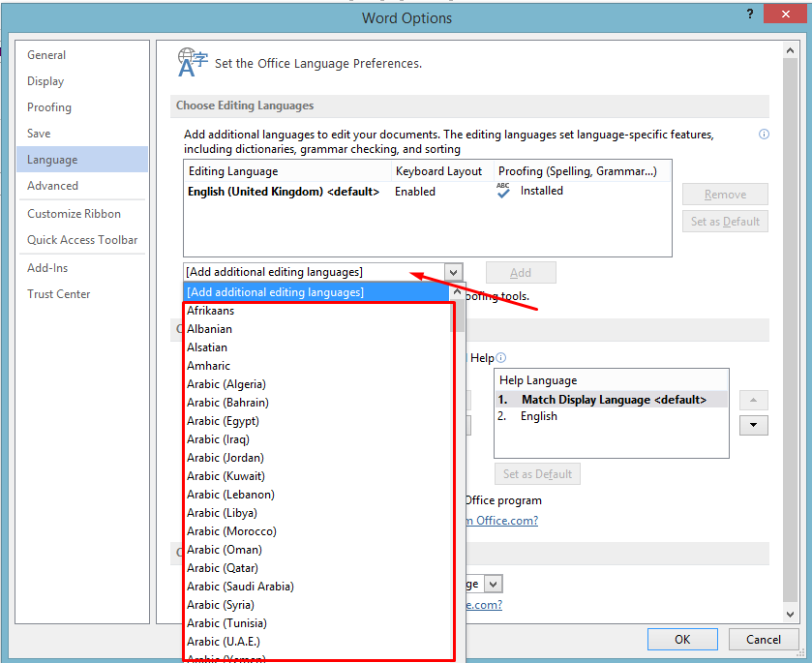
Task: Click the ABC proofing installed checkmark icon
Action: click(x=503, y=191)
